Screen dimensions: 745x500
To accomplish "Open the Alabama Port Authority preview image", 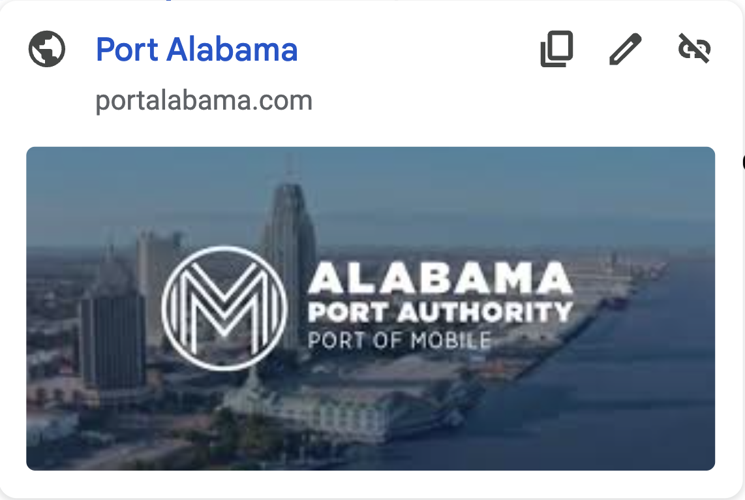I will [371, 308].
